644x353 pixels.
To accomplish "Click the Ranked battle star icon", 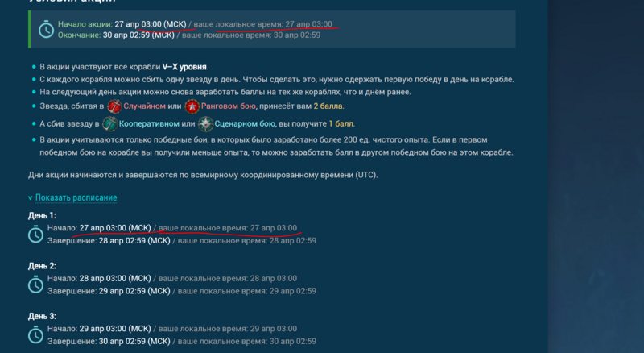I will coord(192,106).
